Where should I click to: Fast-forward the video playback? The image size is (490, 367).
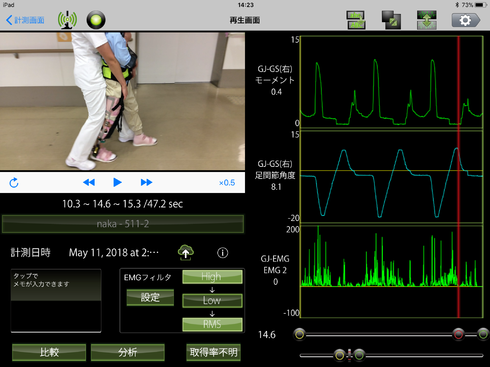click(146, 182)
